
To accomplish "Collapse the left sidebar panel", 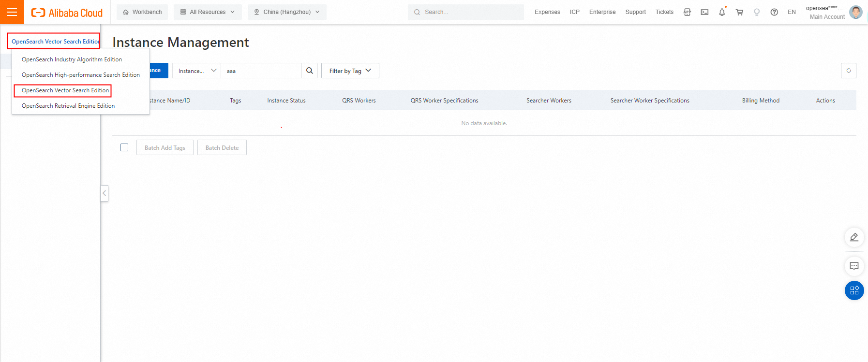I will tap(104, 193).
